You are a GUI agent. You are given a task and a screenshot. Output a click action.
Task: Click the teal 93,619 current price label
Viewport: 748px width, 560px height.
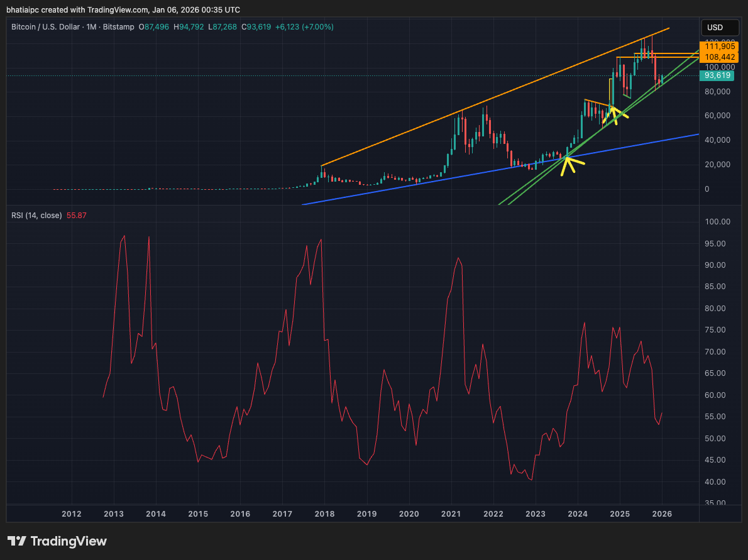pos(717,75)
